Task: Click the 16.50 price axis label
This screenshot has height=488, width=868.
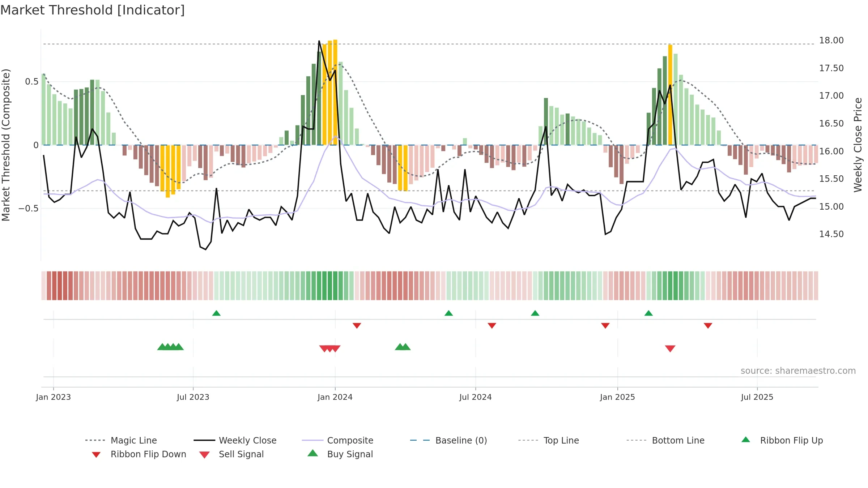Action: [x=831, y=124]
